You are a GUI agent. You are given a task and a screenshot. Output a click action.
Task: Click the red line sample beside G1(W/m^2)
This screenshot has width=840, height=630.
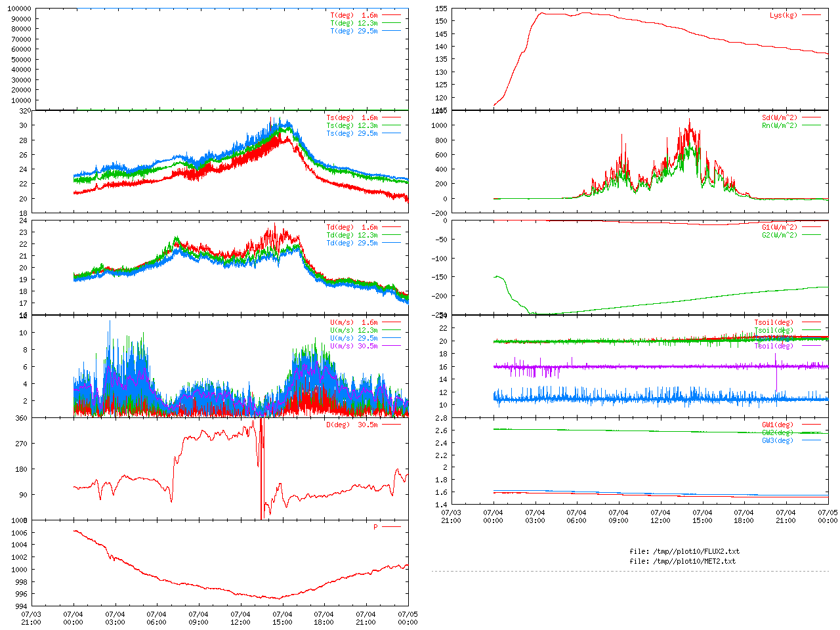(811, 228)
